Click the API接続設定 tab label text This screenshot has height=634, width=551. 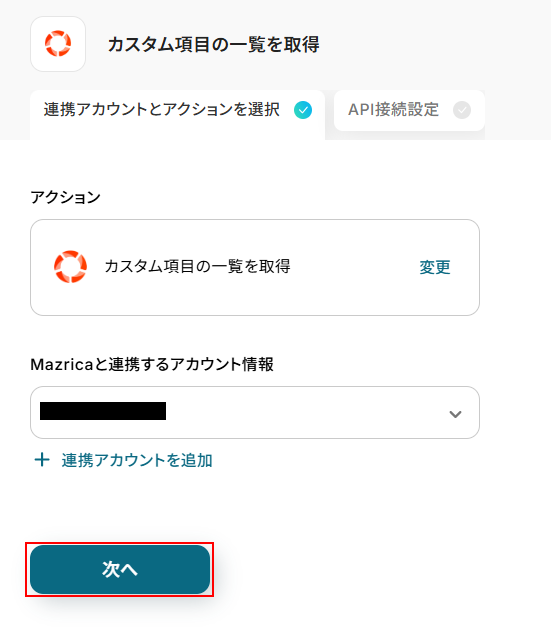click(x=393, y=110)
